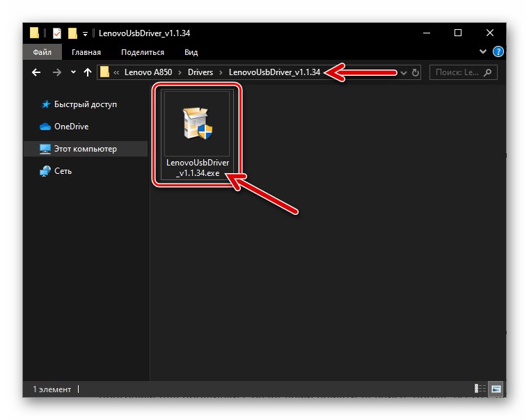The width and height of the screenshot is (529, 420).
Task: Maximize the Explorer window
Action: (458, 33)
